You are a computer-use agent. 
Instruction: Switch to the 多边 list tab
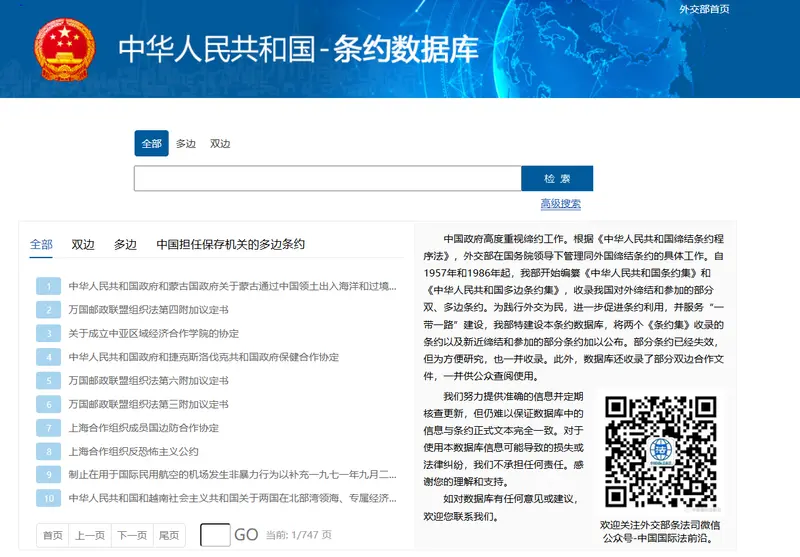coord(125,244)
